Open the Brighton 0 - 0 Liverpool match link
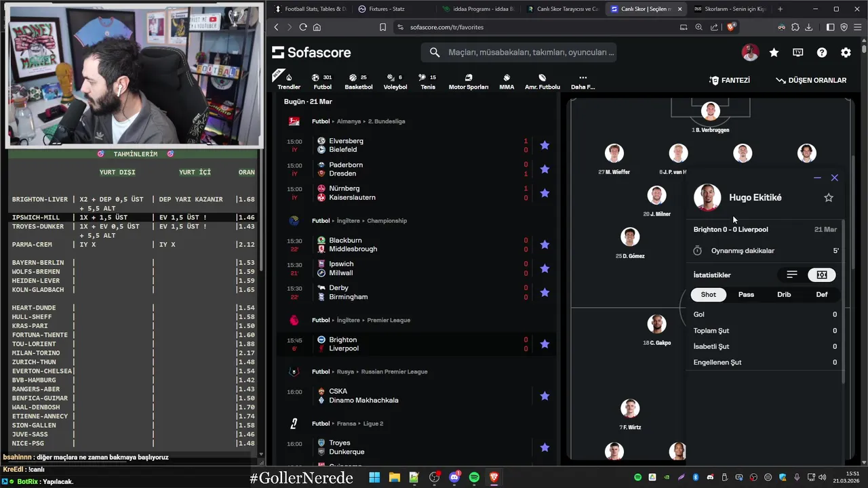The height and width of the screenshot is (488, 868). tap(730, 229)
